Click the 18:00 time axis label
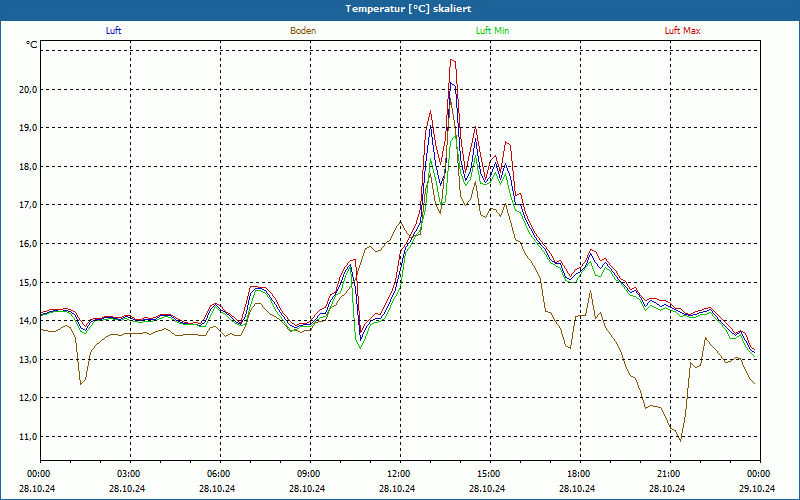The width and height of the screenshot is (800, 500). tap(581, 473)
